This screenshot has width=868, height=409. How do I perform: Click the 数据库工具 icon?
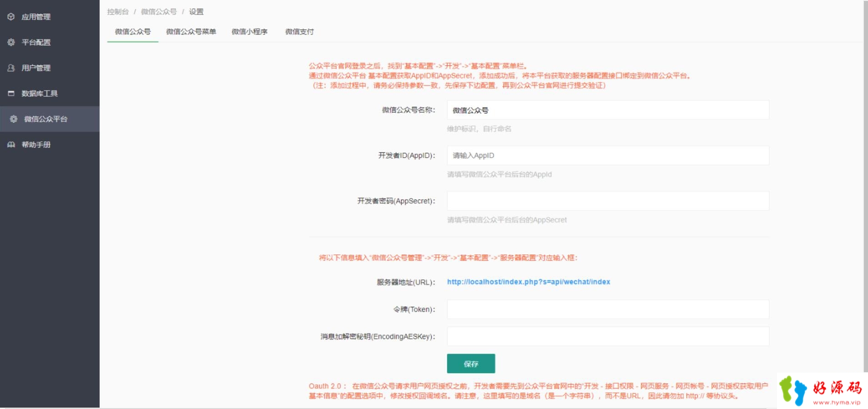(11, 93)
